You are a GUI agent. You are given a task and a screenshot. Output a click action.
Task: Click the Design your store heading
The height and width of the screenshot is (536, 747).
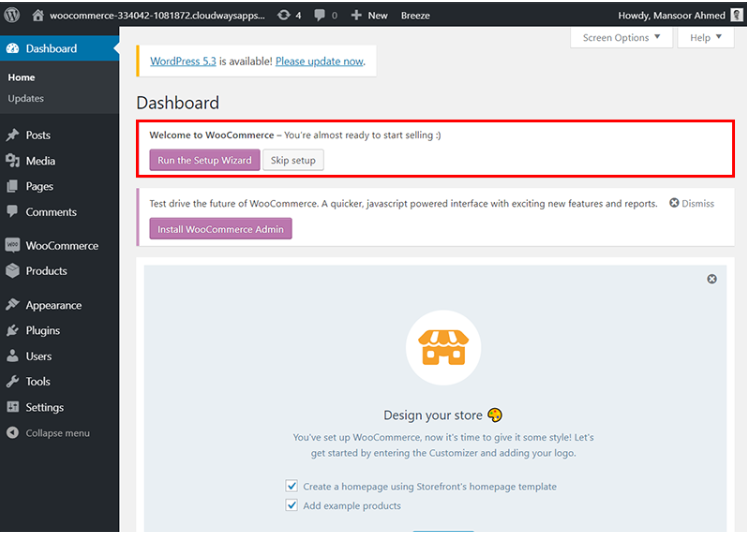pos(433,415)
